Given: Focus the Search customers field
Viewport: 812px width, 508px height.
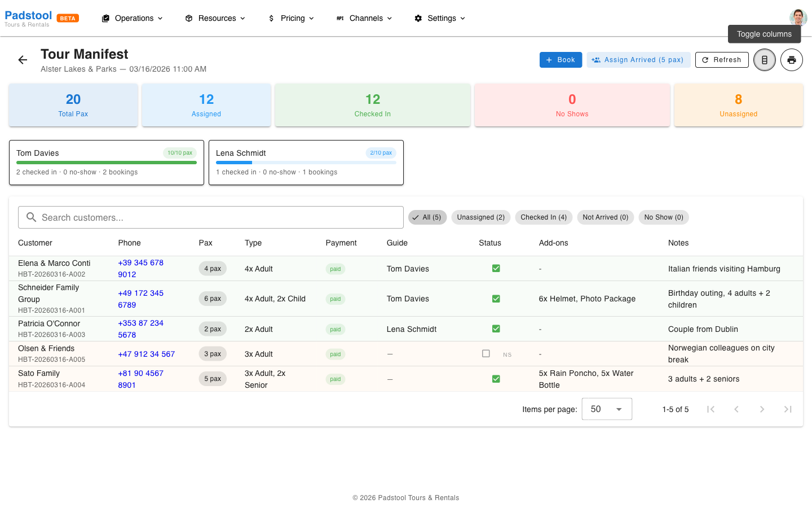Looking at the screenshot, I should [211, 217].
